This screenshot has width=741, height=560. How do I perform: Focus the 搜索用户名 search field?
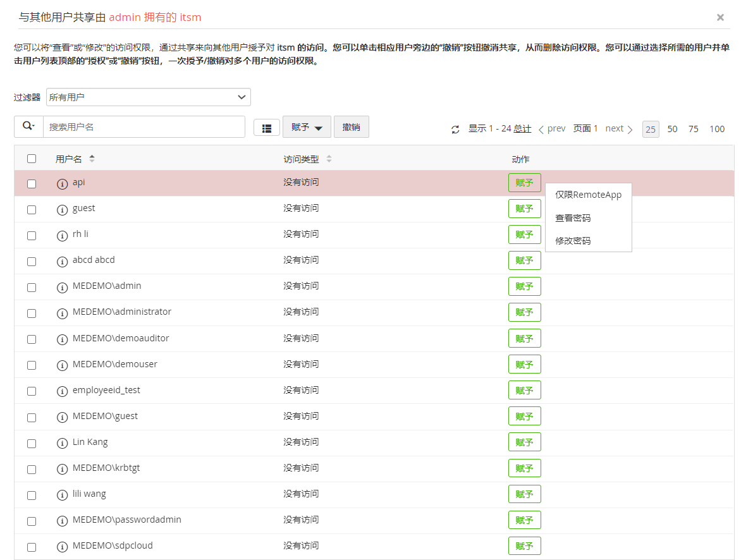[144, 126]
